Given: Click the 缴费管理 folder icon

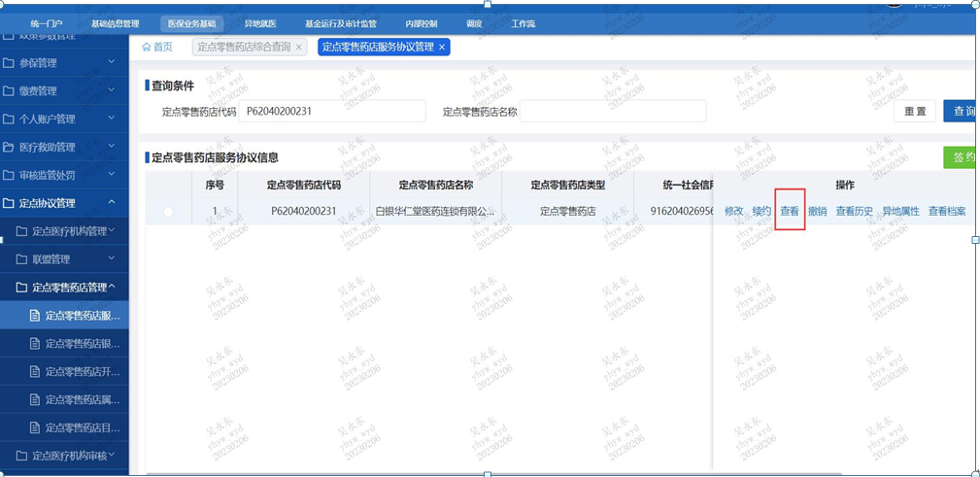Looking at the screenshot, I should pyautogui.click(x=9, y=91).
